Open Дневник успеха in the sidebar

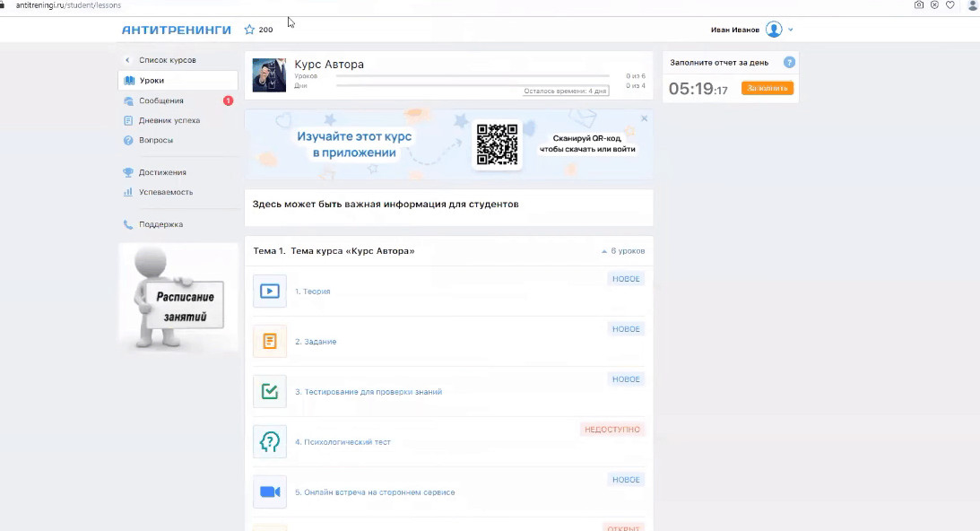click(x=169, y=120)
